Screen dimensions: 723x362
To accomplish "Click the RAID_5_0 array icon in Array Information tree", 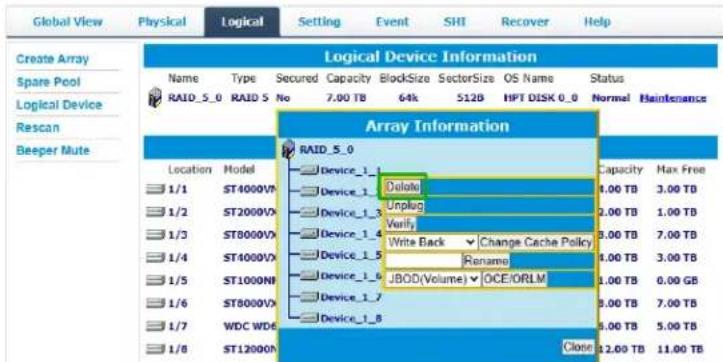I will click(x=289, y=149).
